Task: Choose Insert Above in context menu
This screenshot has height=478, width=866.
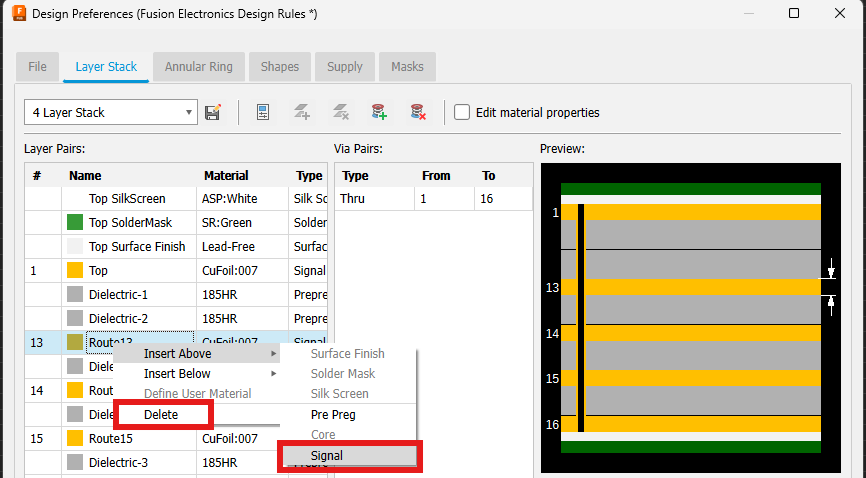Action: coord(197,354)
